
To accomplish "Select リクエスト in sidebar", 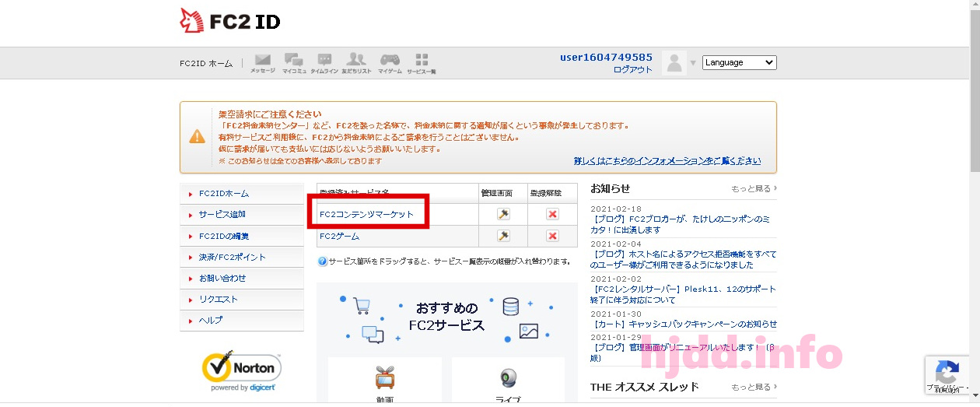I will click(242, 299).
